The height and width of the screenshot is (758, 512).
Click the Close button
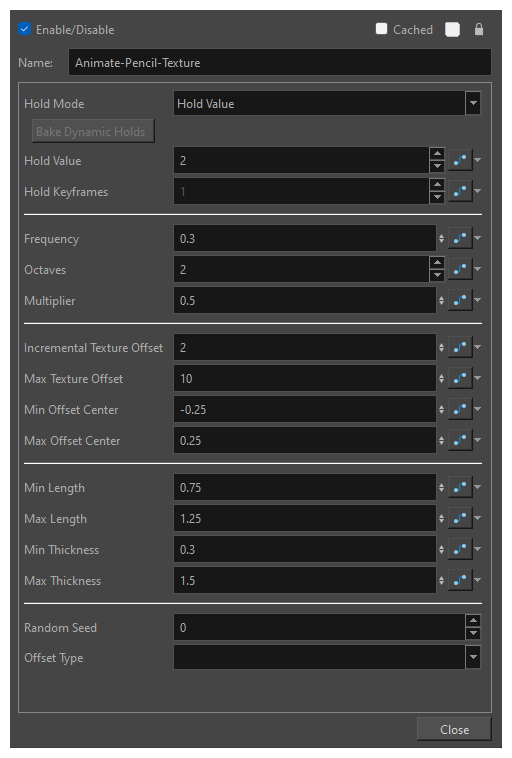tap(454, 729)
